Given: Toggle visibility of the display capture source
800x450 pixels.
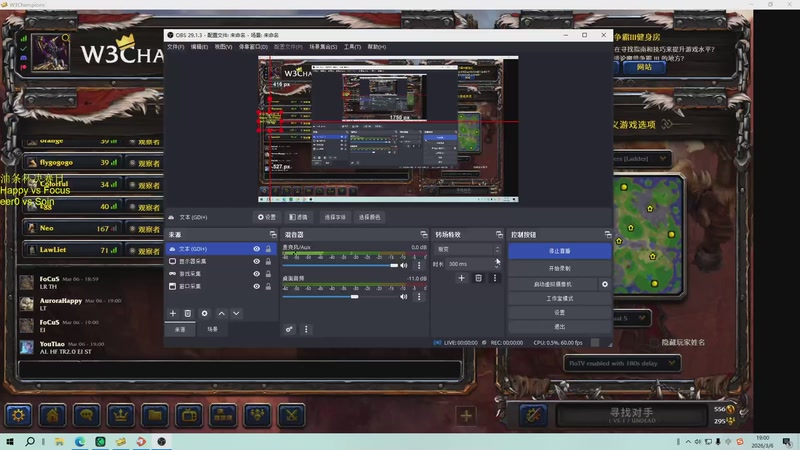Looking at the screenshot, I should [257, 261].
